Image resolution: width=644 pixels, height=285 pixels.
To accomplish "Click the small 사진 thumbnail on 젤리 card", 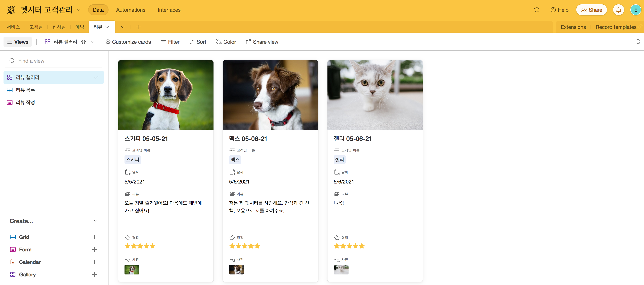I will click(x=341, y=270).
